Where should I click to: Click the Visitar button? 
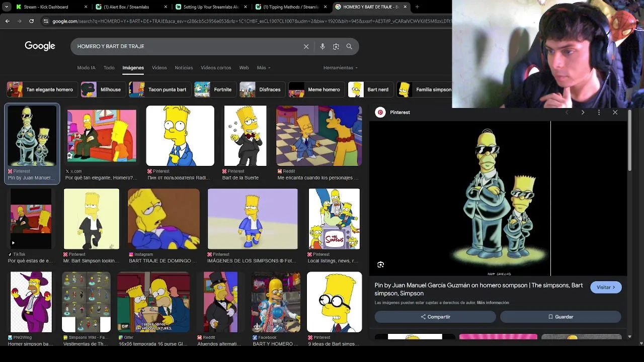click(x=606, y=287)
